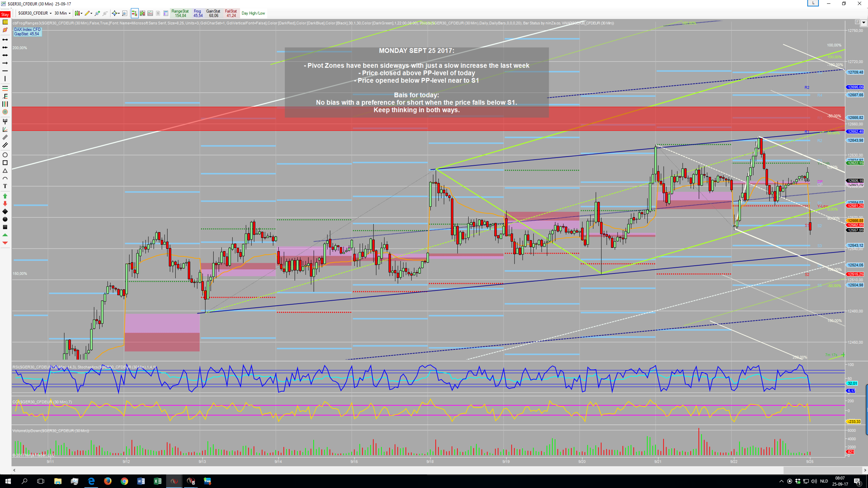Viewport: 868px width, 488px height.
Task: Open Excel from the taskbar
Action: pos(157,481)
